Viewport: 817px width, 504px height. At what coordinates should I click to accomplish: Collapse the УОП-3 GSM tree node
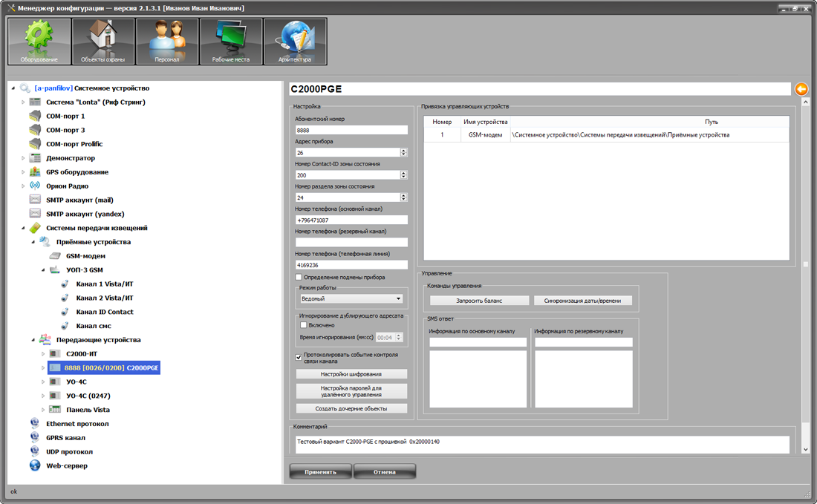43,270
